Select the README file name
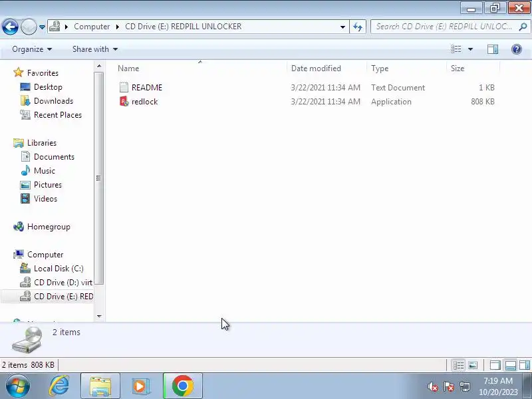 [147, 88]
